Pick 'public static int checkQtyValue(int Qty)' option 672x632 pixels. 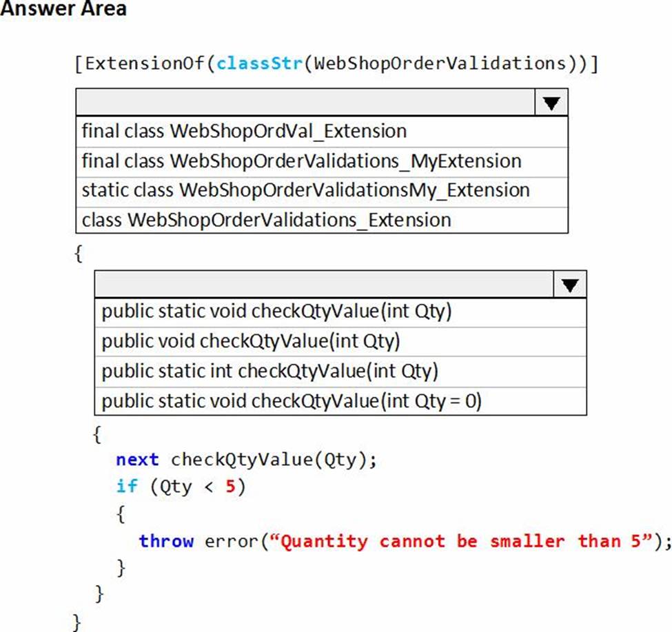click(269, 371)
